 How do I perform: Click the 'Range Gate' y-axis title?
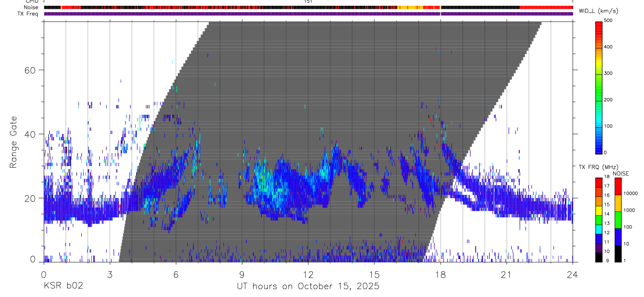tap(14, 142)
